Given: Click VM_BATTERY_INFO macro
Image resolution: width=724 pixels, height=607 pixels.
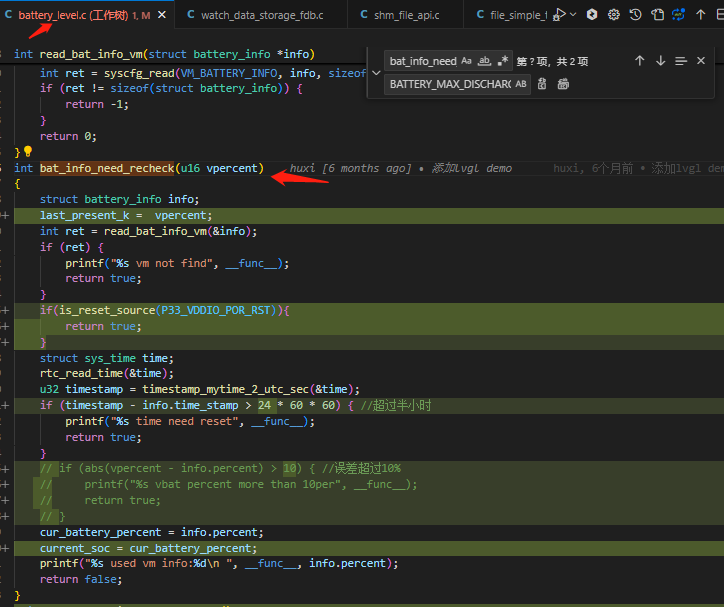Looking at the screenshot, I should 229,73.
